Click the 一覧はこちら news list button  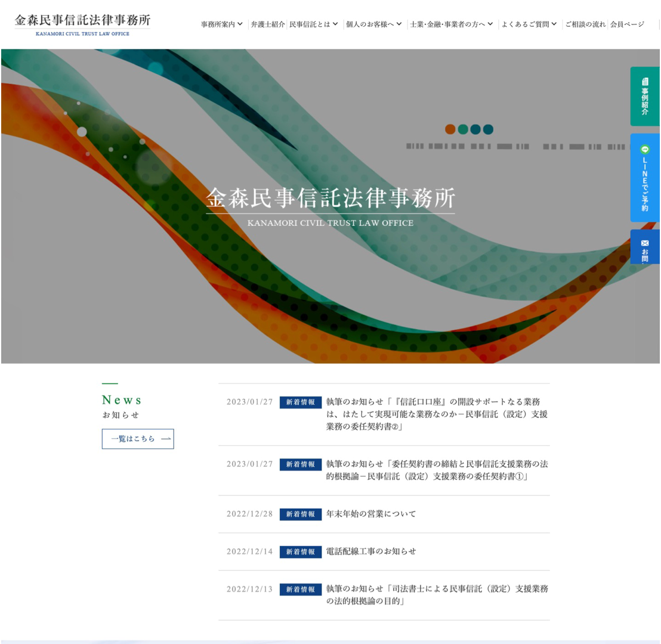(138, 439)
